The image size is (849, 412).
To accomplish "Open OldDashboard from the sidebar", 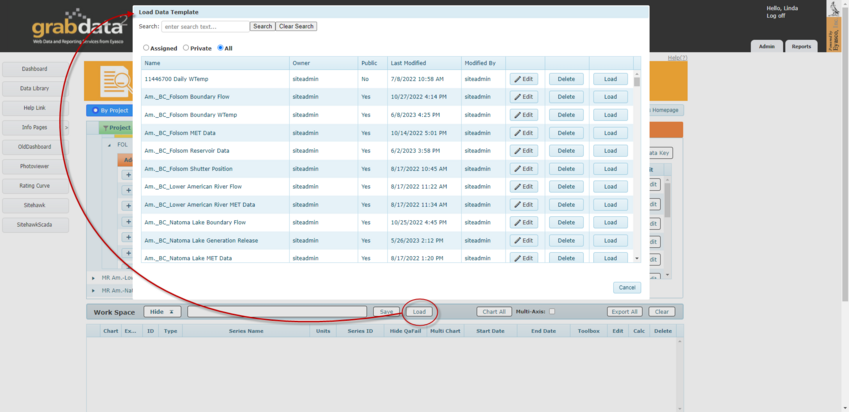I will pos(35,147).
